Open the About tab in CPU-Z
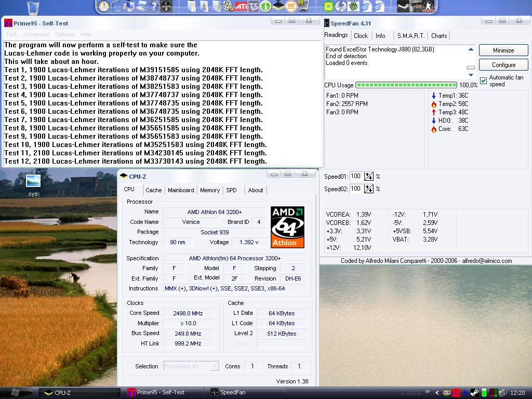The image size is (532, 399). pos(256,190)
